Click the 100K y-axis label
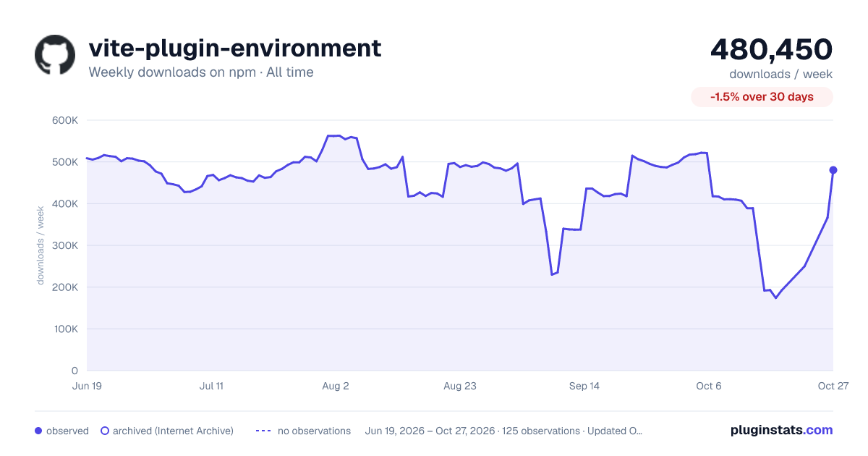 65,329
